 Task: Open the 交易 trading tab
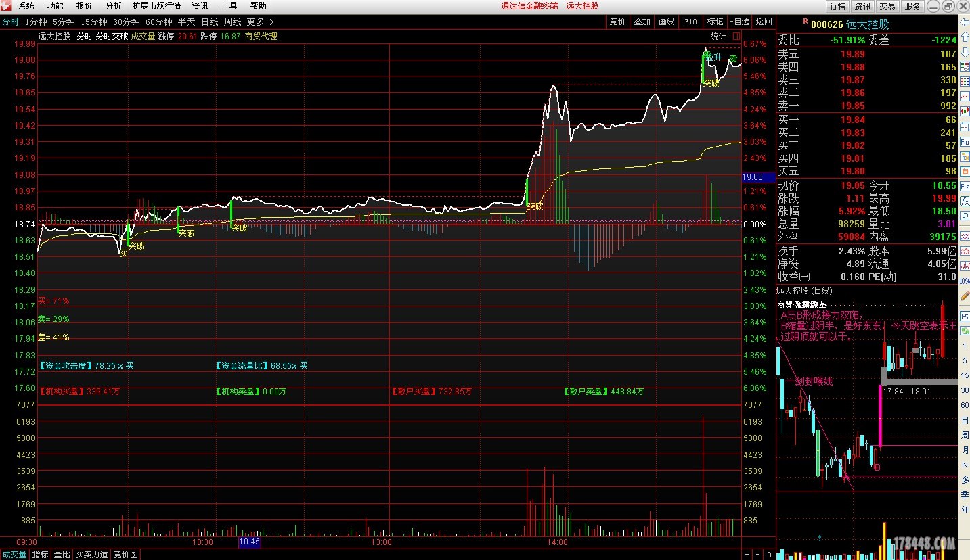[887, 6]
